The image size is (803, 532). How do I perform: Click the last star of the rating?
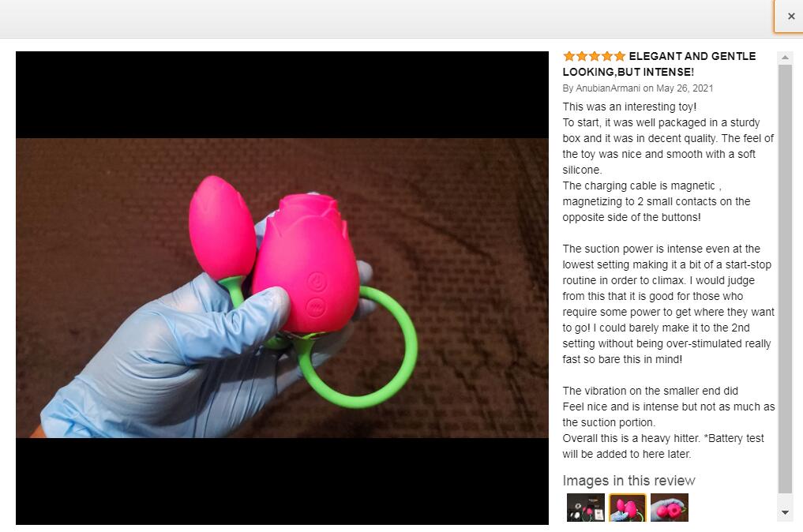(x=620, y=56)
